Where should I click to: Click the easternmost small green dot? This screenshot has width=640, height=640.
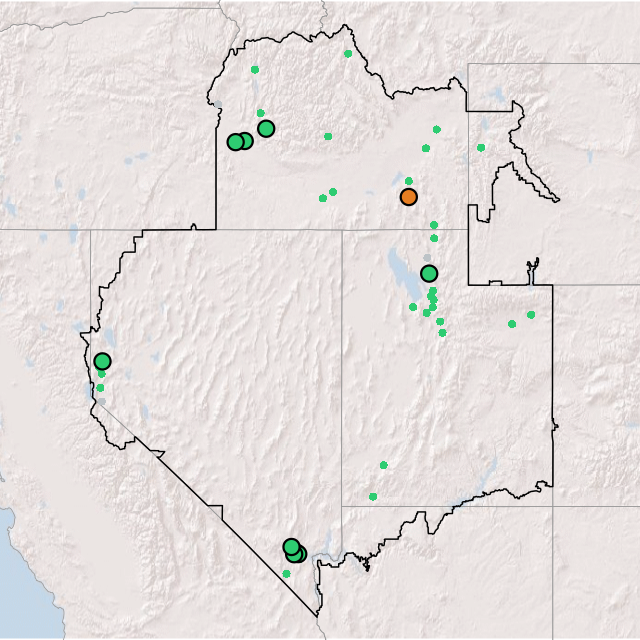pos(531,315)
